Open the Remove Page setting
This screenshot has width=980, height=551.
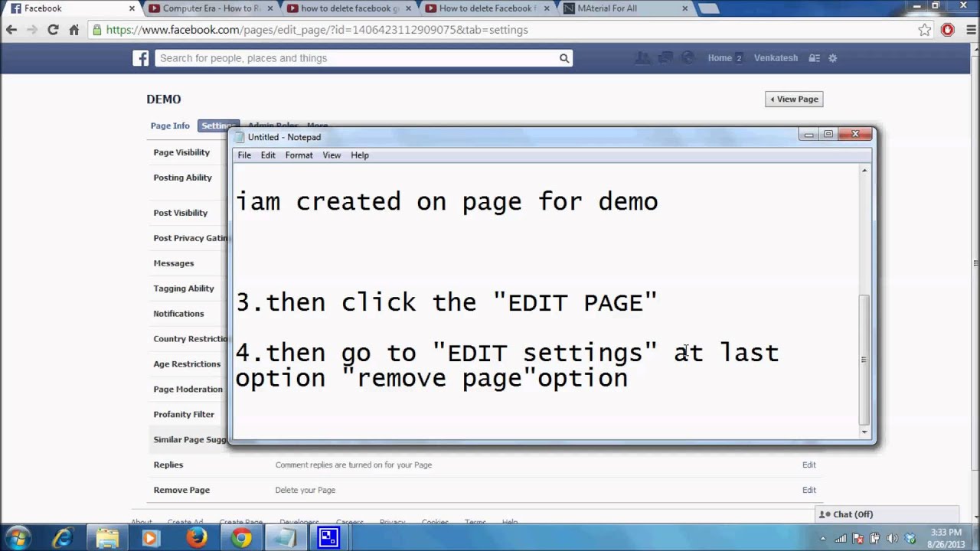485,490
